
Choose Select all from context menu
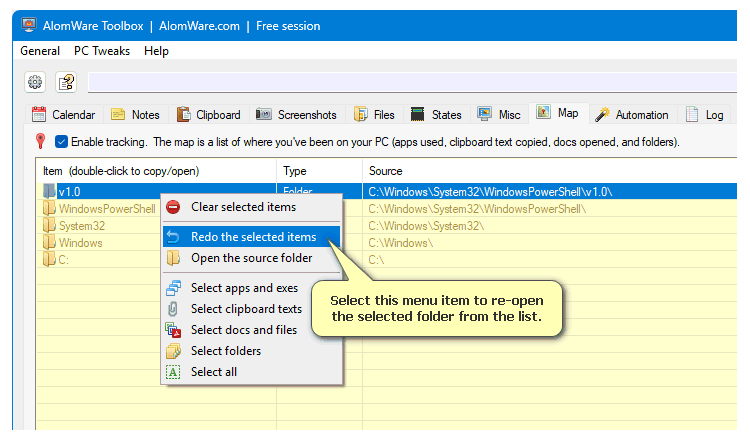(x=214, y=372)
